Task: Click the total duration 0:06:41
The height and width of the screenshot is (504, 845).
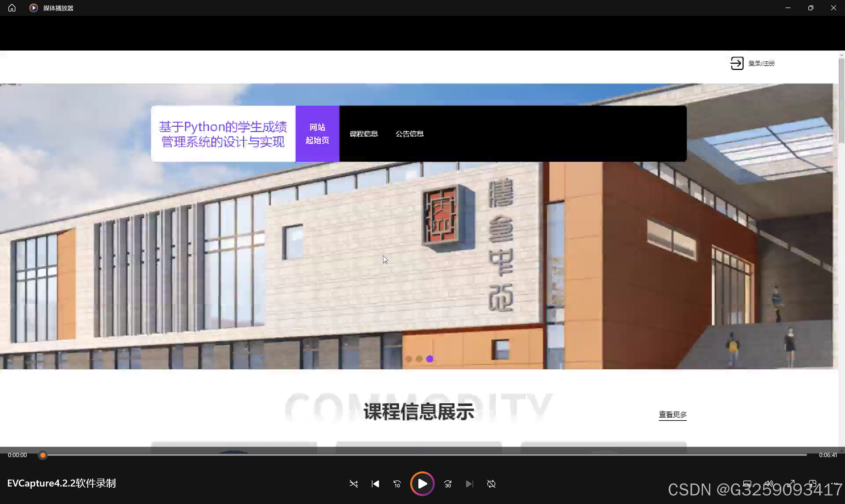Action: click(828, 455)
